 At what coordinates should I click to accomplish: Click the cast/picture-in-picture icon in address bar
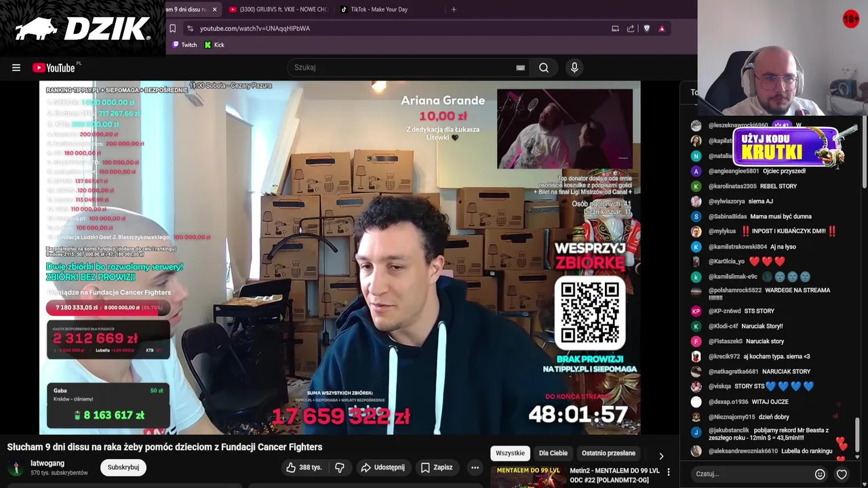615,28
